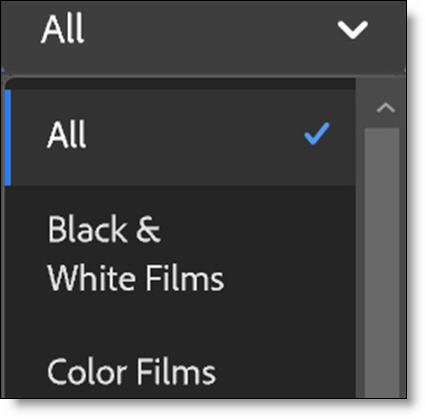Viewport: 425px width, 417px height.
Task: Filter by Color Films
Action: 180,372
